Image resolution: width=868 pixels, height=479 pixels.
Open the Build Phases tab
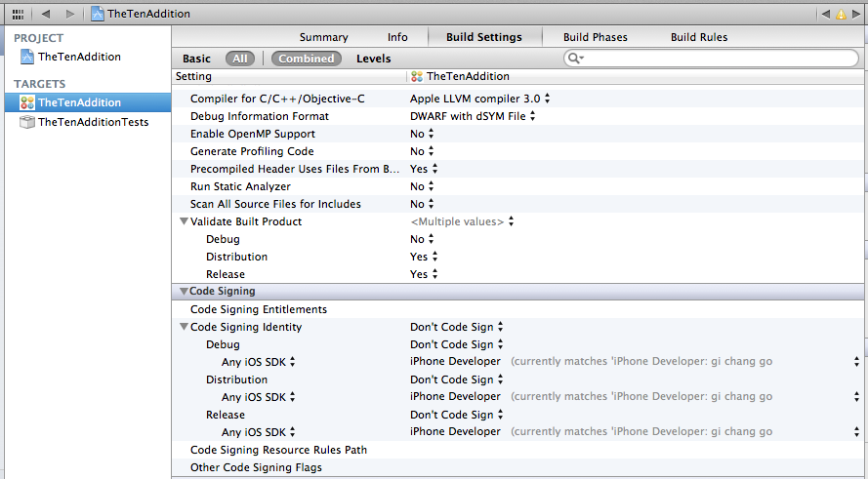[x=595, y=37]
